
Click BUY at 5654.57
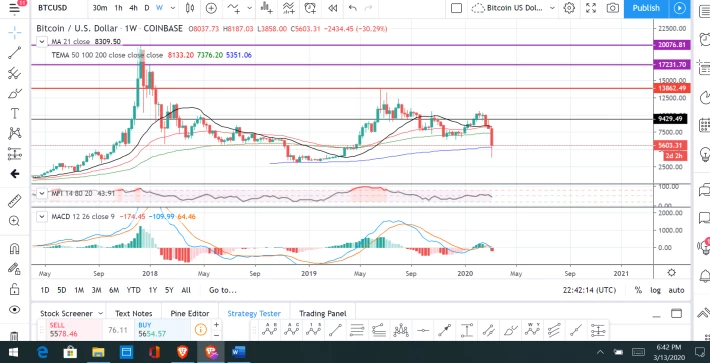[162, 330]
